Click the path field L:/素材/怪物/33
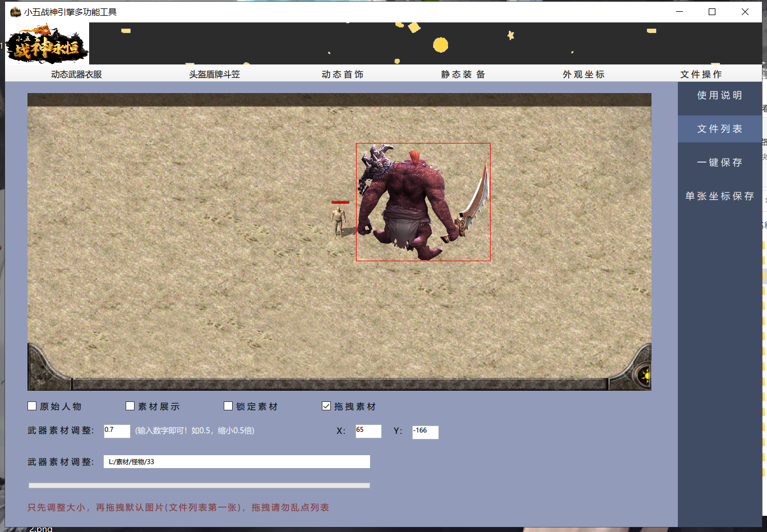Screen dimensions: 767x532 (237, 462)
